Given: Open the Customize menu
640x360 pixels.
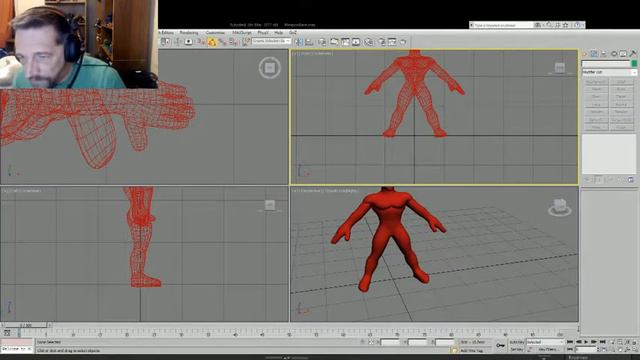Looking at the screenshot, I should pyautogui.click(x=215, y=33).
